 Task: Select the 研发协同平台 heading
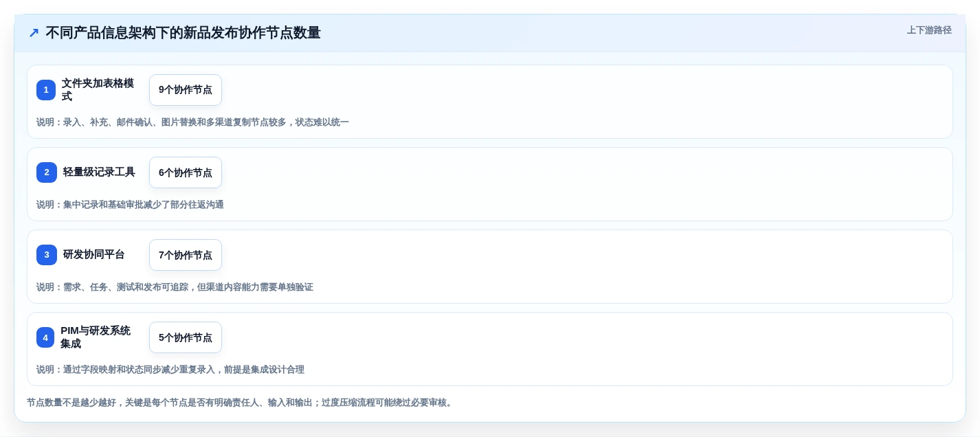click(x=94, y=255)
